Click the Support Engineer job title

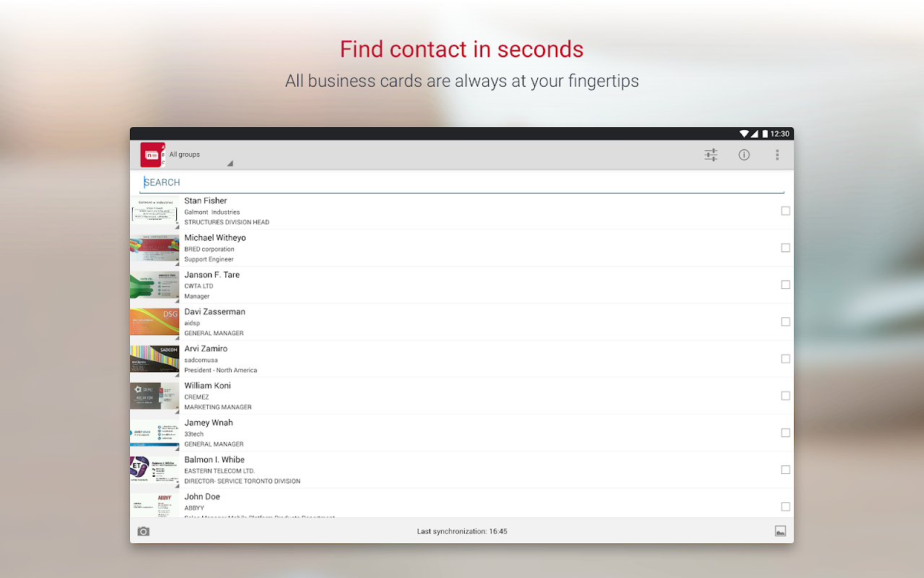(209, 259)
